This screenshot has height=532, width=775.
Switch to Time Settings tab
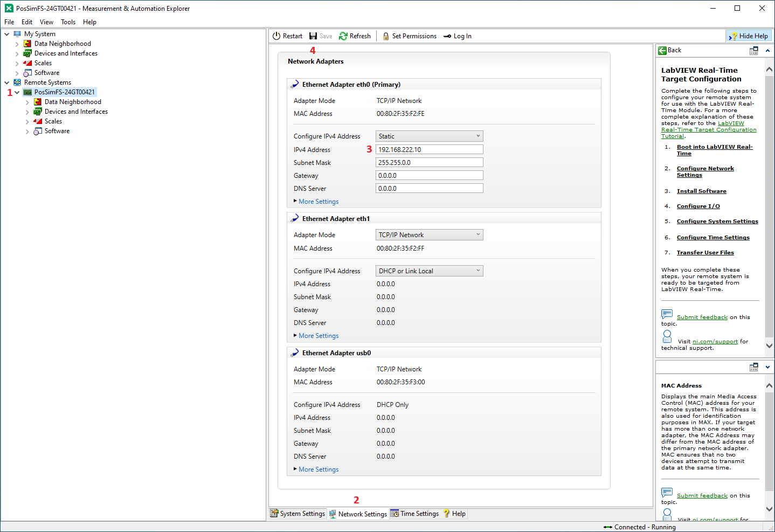414,514
